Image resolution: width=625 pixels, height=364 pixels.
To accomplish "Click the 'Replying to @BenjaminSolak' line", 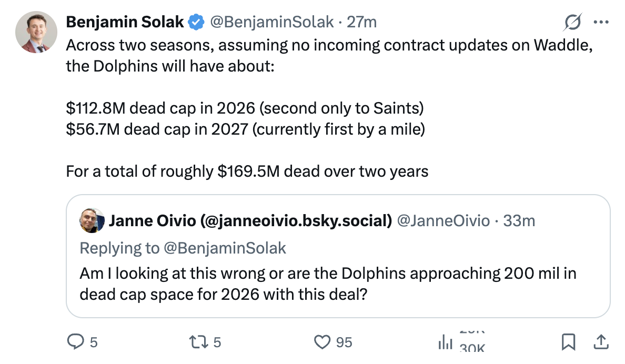I will click(x=183, y=248).
